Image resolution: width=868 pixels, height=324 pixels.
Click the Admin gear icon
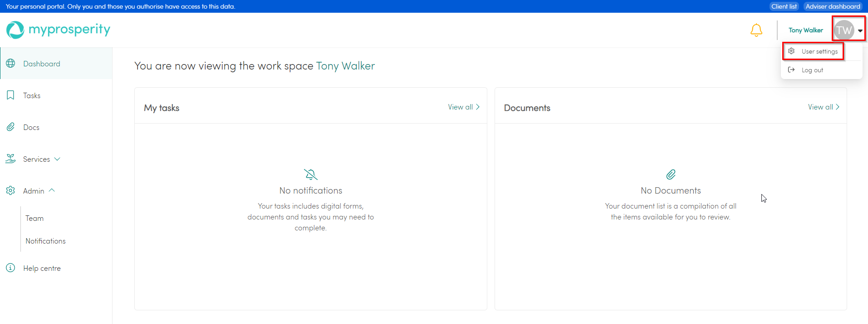click(10, 191)
